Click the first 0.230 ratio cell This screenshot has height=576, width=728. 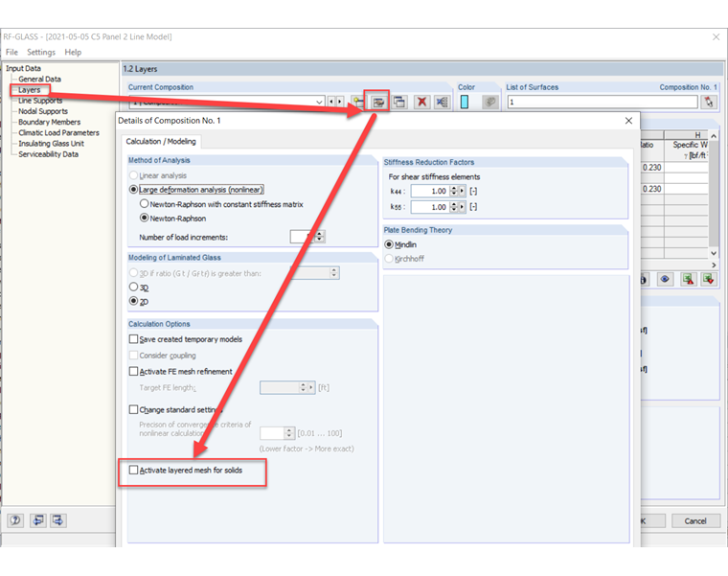pos(652,167)
